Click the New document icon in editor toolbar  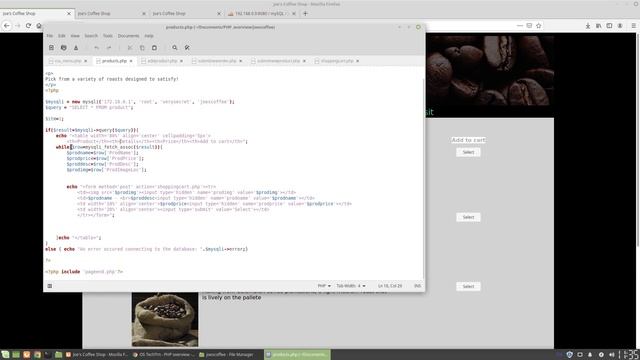pos(51,48)
